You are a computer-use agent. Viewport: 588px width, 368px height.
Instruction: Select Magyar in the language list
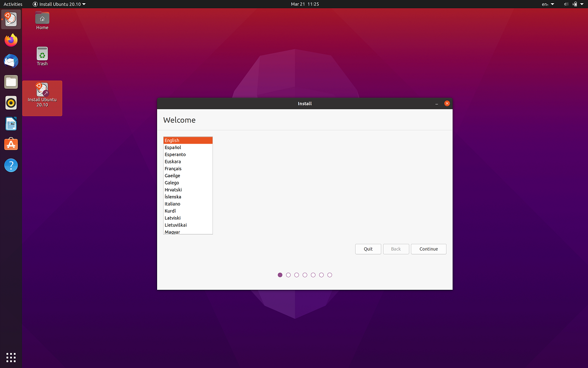188,231
